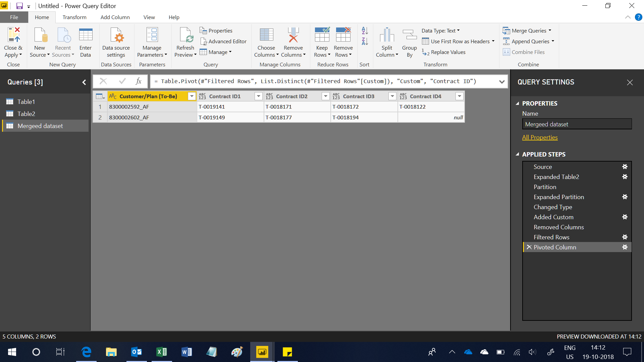
Task: Click the Enter Data table icon
Action: point(86,35)
